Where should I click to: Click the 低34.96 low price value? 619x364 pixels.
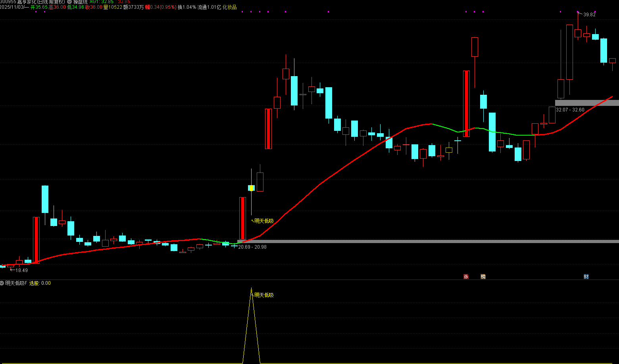tap(75, 7)
